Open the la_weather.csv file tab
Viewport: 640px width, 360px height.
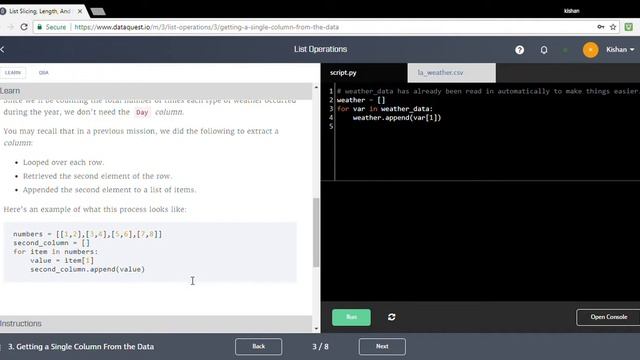point(451,73)
